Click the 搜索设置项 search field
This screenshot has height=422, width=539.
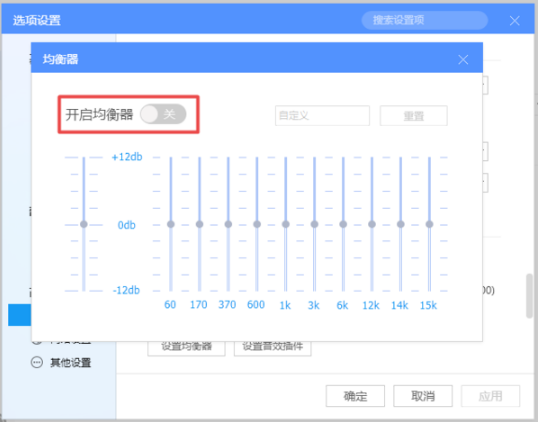point(425,20)
